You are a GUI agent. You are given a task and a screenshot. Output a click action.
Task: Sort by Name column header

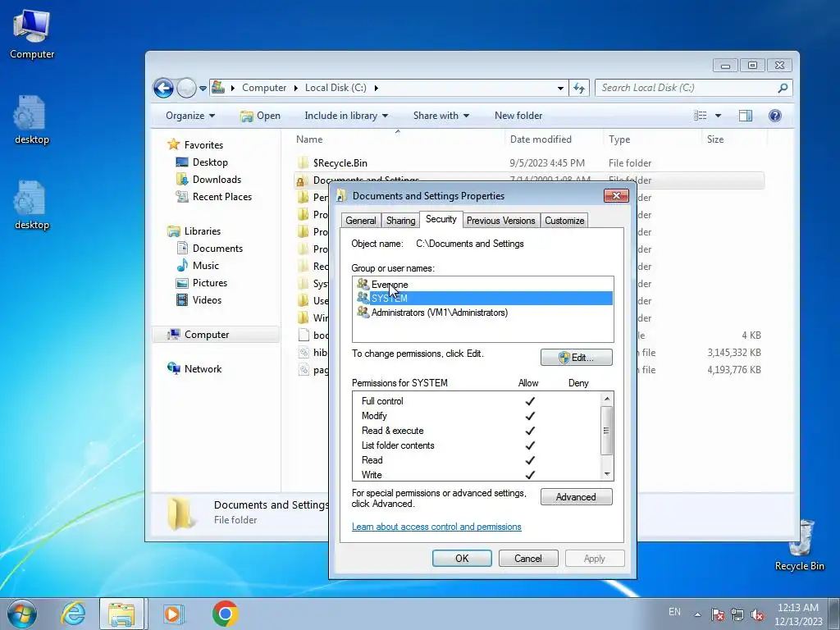398,139
